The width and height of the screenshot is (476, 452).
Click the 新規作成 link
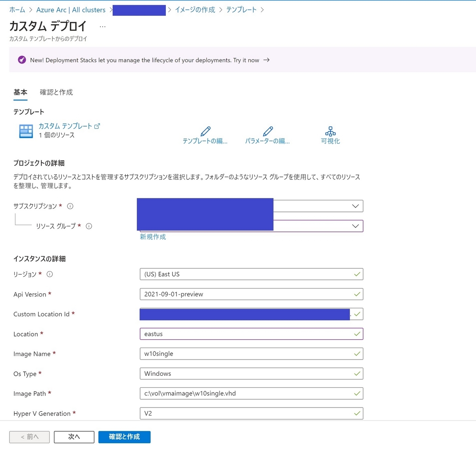pyautogui.click(x=153, y=237)
